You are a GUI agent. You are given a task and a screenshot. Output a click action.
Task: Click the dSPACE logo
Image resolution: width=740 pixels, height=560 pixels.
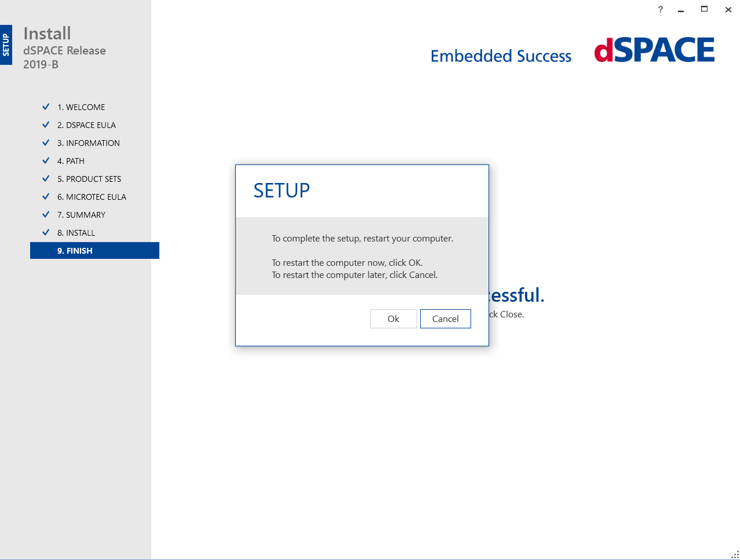point(654,50)
